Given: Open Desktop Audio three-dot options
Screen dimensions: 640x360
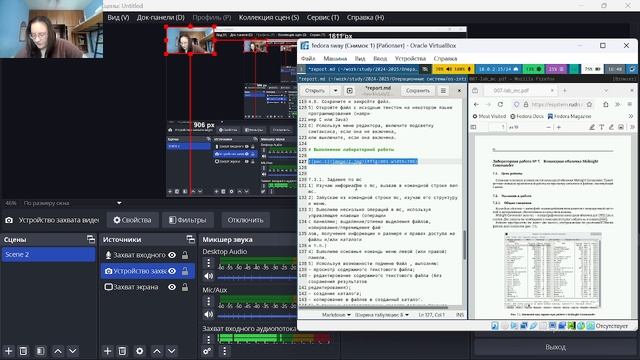Looking at the screenshot, I should tap(209, 263).
